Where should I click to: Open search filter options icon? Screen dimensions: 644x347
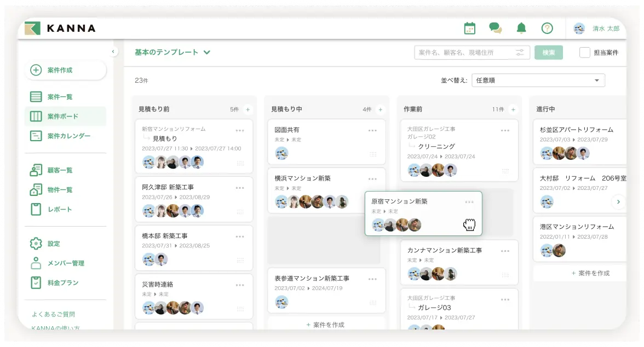pyautogui.click(x=520, y=53)
